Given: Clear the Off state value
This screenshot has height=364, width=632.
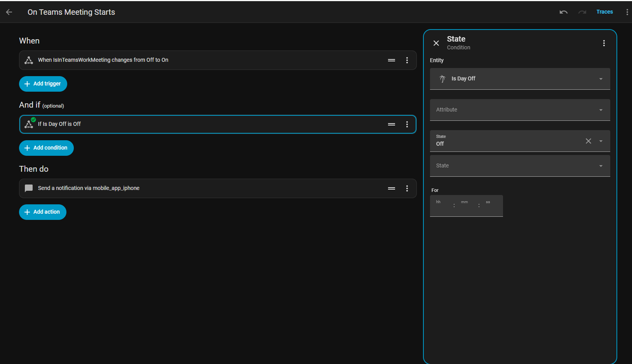Looking at the screenshot, I should (x=588, y=141).
